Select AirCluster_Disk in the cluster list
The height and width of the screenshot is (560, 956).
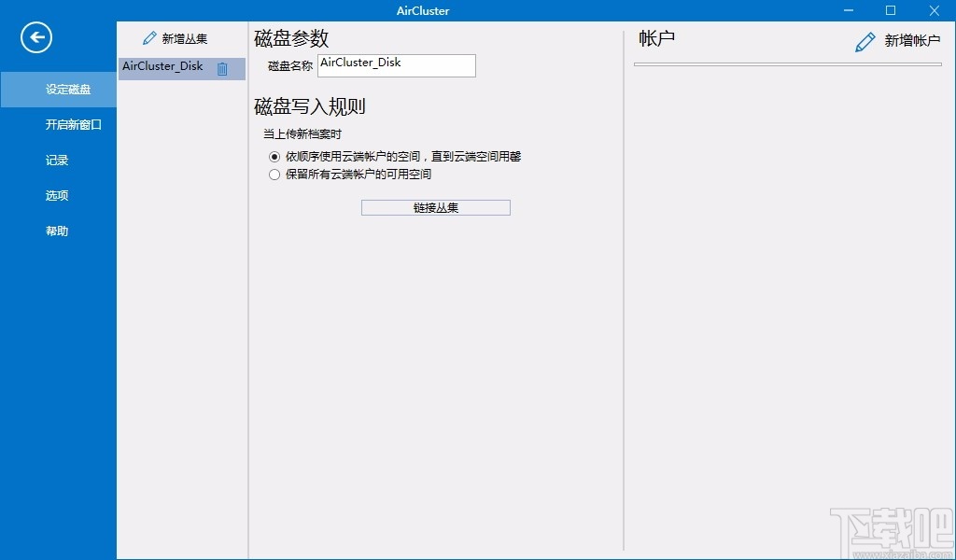click(163, 66)
